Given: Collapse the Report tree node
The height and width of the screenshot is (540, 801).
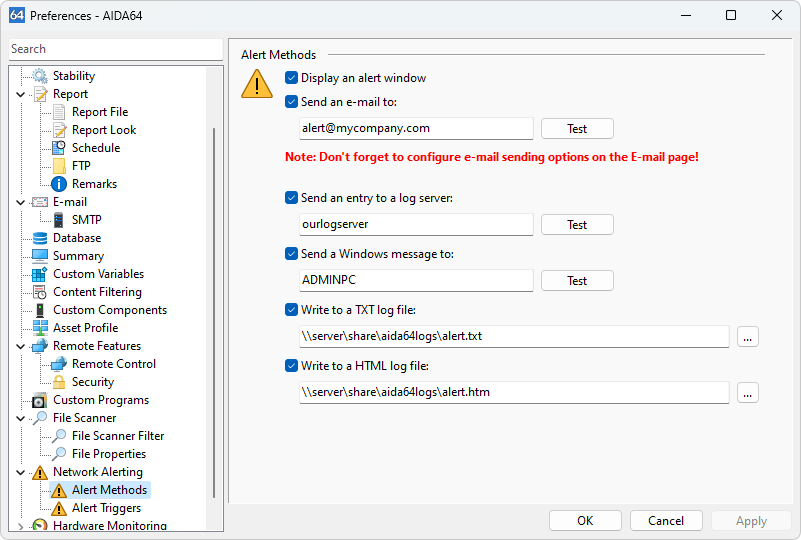Looking at the screenshot, I should pos(20,95).
